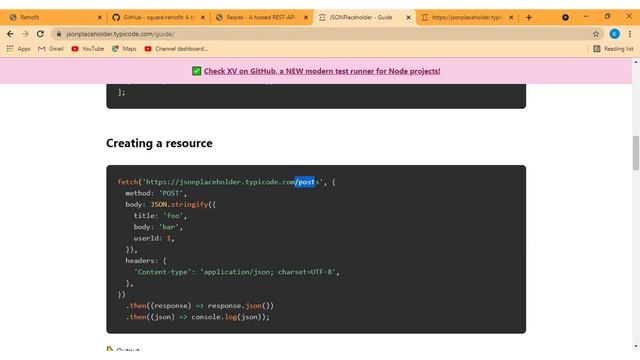Switch to the GitHub square/retrofit tab

(x=158, y=17)
